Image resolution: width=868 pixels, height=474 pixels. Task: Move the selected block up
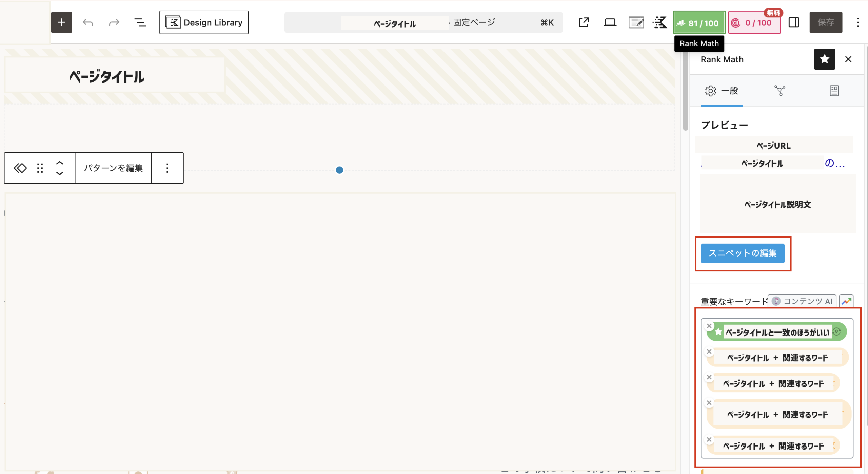pyautogui.click(x=60, y=163)
